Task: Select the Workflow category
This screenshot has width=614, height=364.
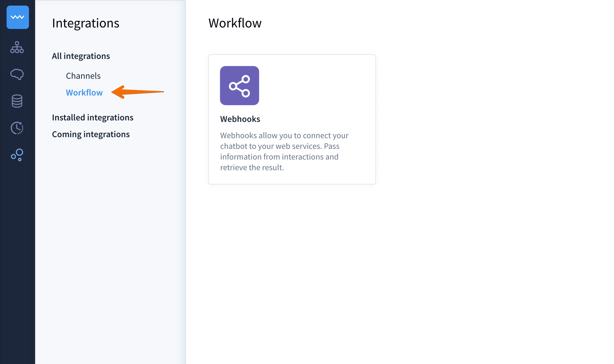Action: pyautogui.click(x=84, y=92)
